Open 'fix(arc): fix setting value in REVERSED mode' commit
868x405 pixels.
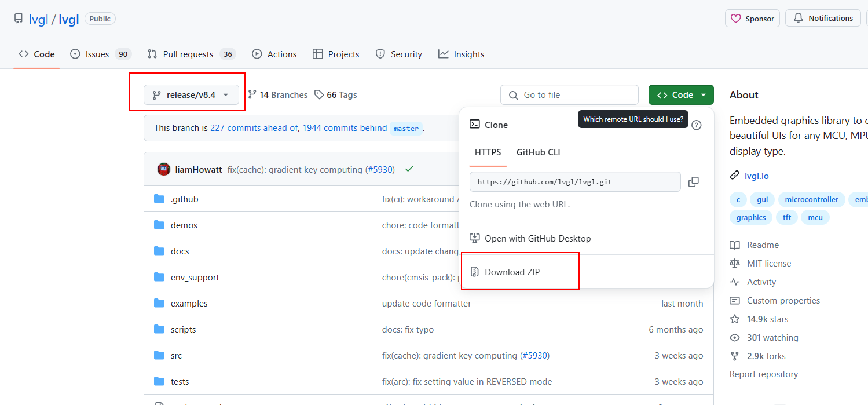click(x=467, y=382)
